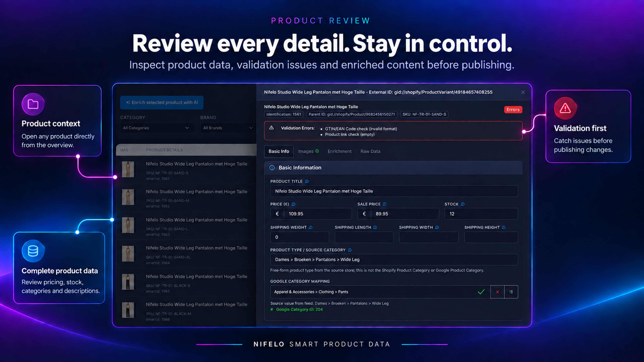Viewport: 644px width, 362px height.
Task: Click the history icon next to STOCK
Action: pos(463,204)
